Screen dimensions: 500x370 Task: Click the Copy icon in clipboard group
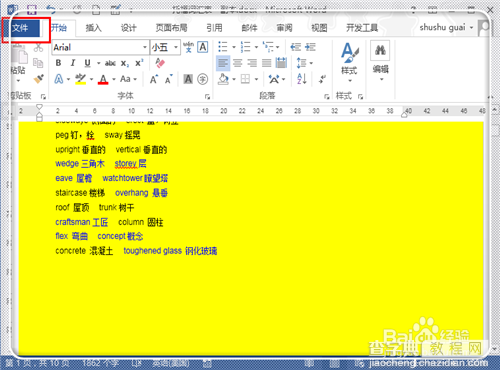[x=38, y=63]
